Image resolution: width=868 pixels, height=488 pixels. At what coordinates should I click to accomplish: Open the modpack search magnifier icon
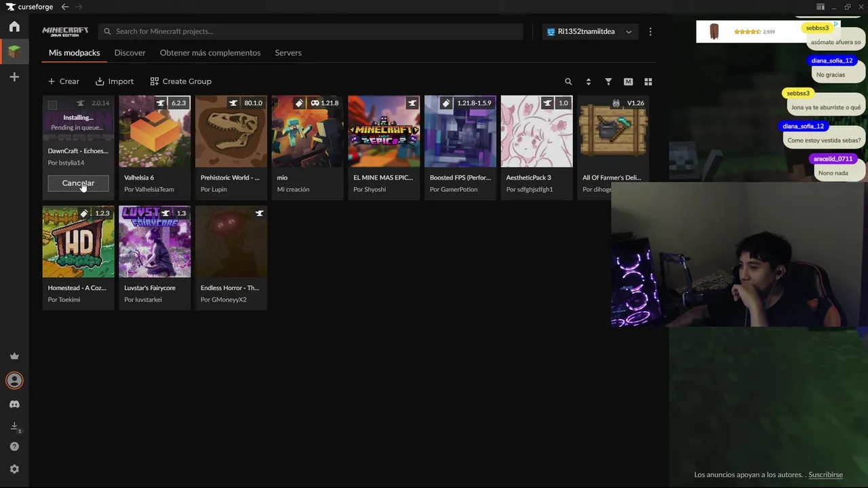click(568, 81)
